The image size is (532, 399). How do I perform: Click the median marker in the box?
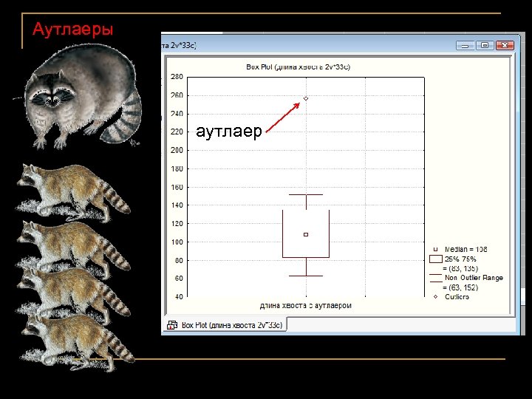306,234
